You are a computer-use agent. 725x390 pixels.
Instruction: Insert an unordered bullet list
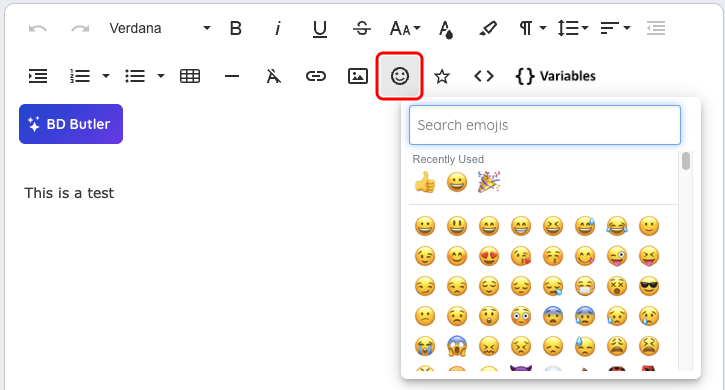pyautogui.click(x=135, y=76)
